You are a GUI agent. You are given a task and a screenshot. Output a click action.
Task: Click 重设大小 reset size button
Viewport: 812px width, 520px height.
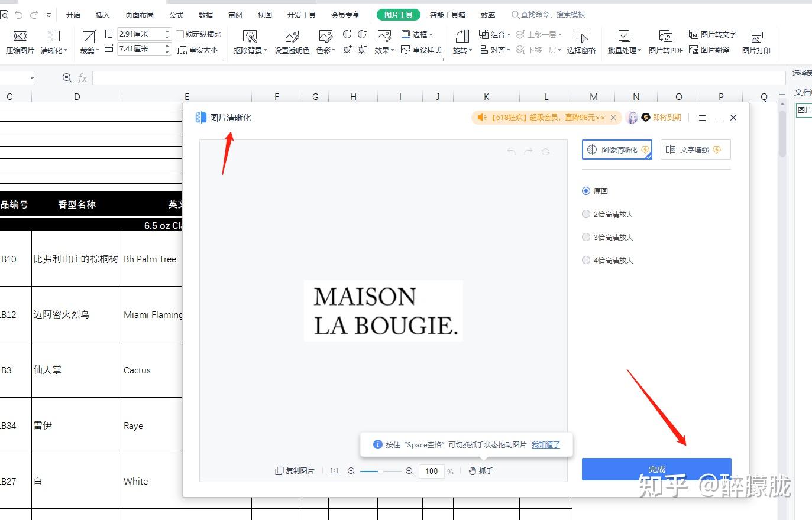[x=198, y=50]
